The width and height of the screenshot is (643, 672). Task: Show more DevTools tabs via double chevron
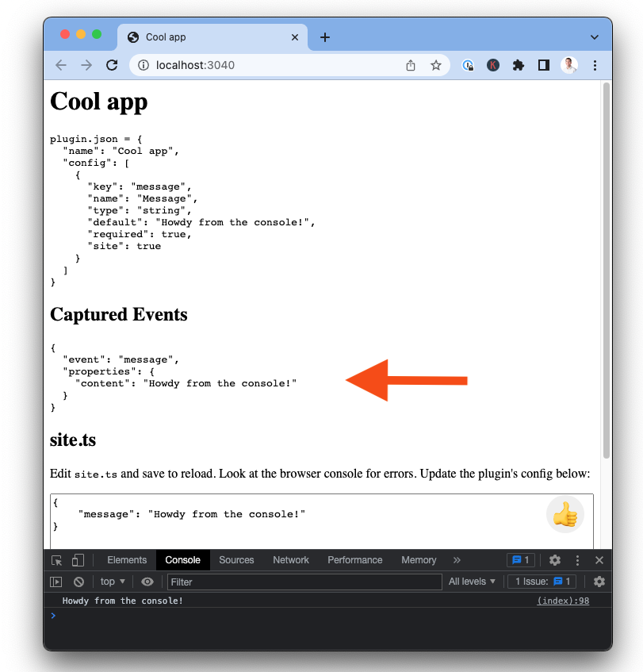(457, 560)
